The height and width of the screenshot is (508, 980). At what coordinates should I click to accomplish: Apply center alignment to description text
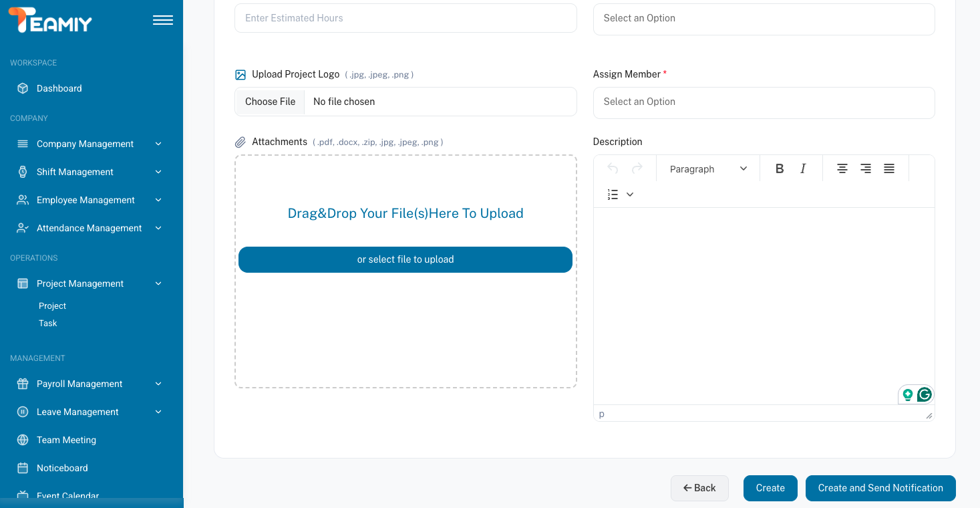click(x=842, y=169)
